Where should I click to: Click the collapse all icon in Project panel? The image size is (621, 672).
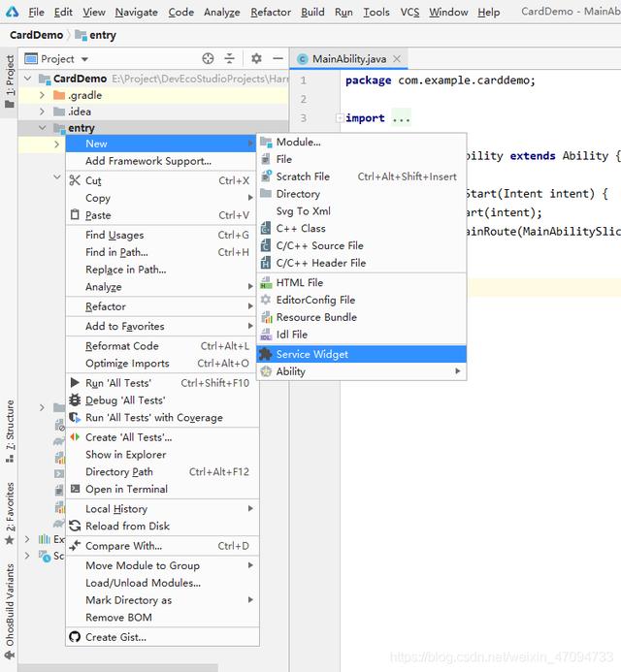pyautogui.click(x=229, y=59)
